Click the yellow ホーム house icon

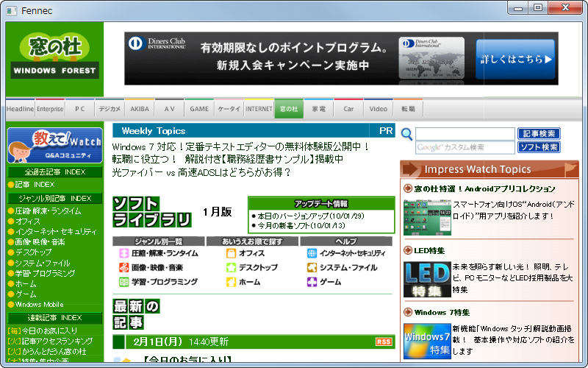231,282
